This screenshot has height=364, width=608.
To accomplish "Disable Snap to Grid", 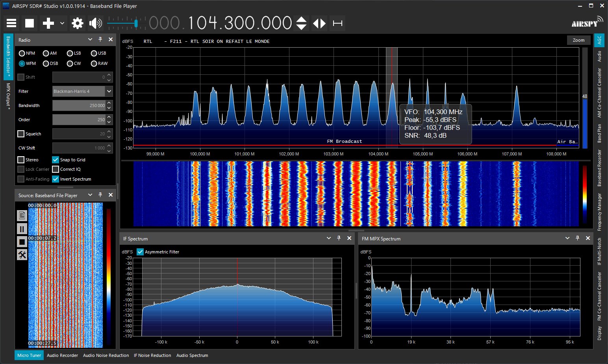I will coord(56,160).
